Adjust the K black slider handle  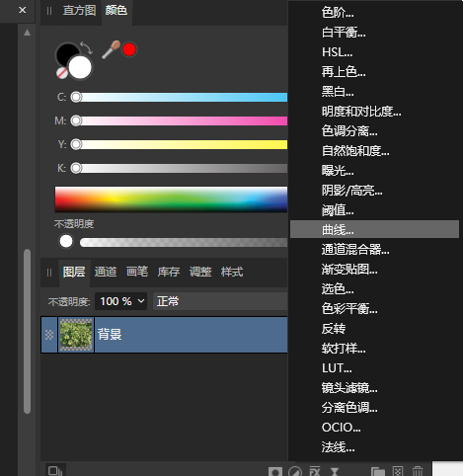[76, 168]
